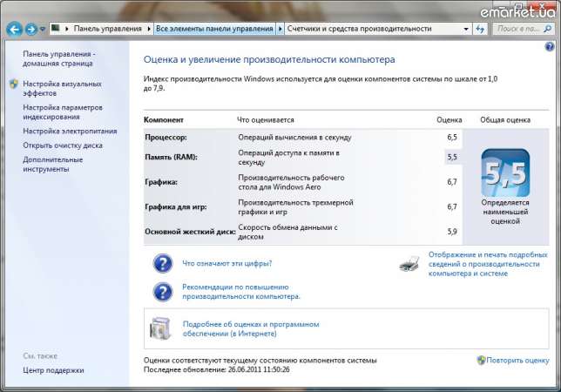
Task: Open Что означают эти цифры? link
Action: coord(226,264)
